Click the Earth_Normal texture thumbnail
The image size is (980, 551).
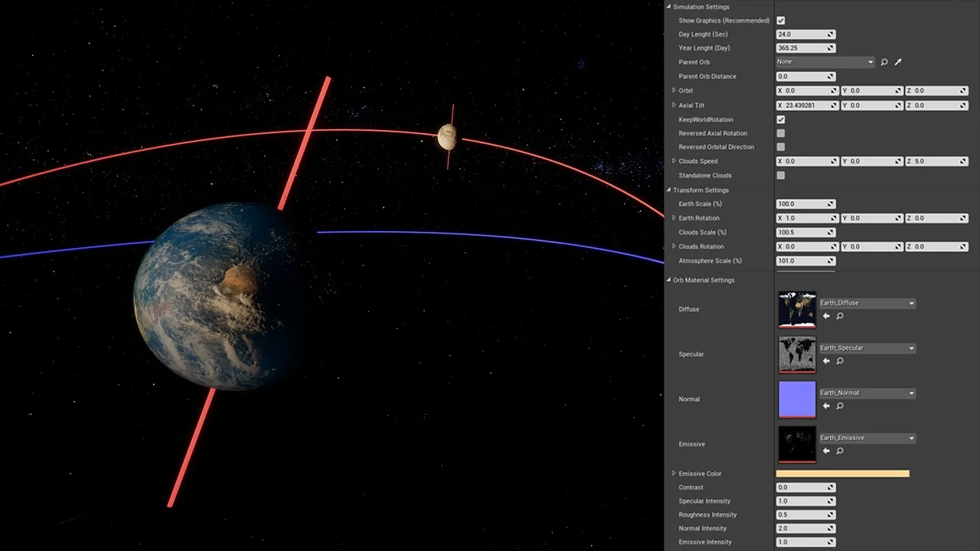(797, 399)
